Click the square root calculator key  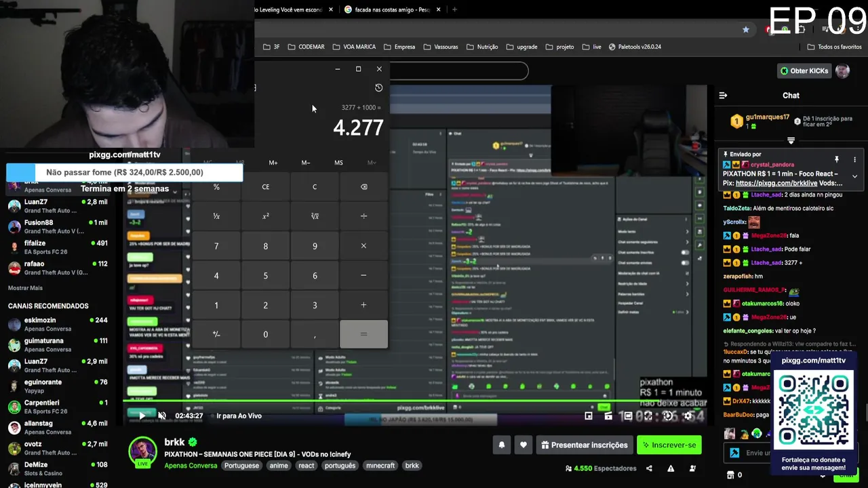(x=315, y=216)
